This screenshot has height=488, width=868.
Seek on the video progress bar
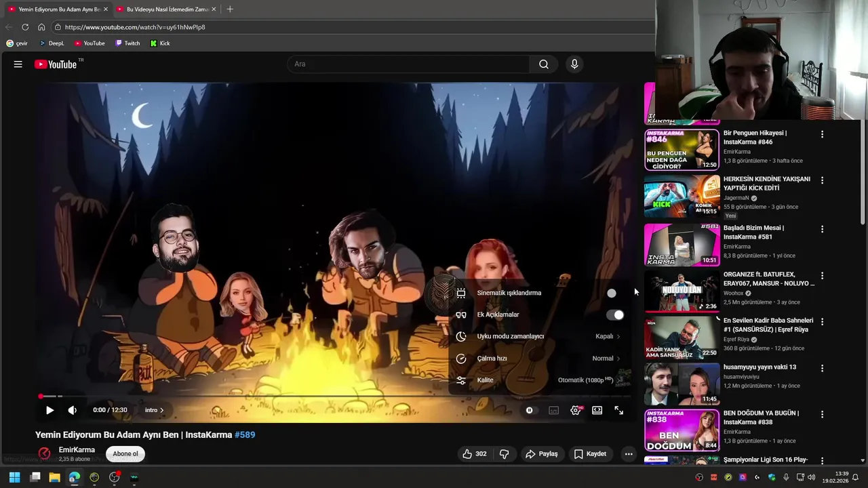334,396
